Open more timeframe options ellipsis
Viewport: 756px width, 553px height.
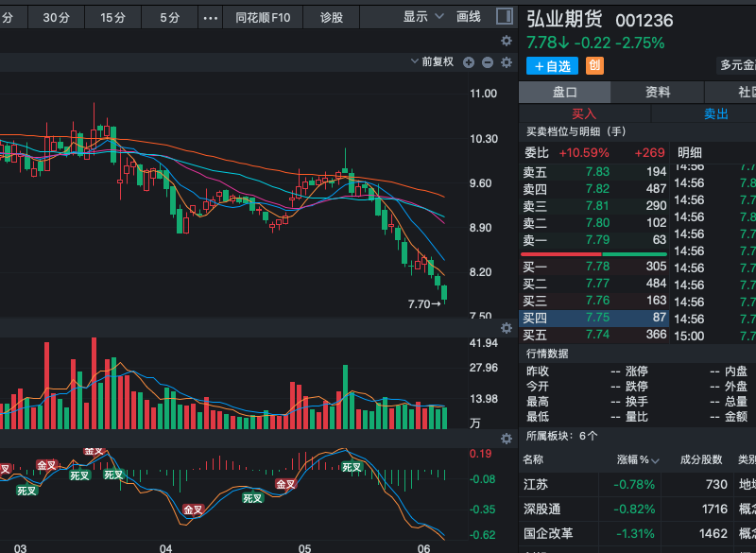[211, 18]
